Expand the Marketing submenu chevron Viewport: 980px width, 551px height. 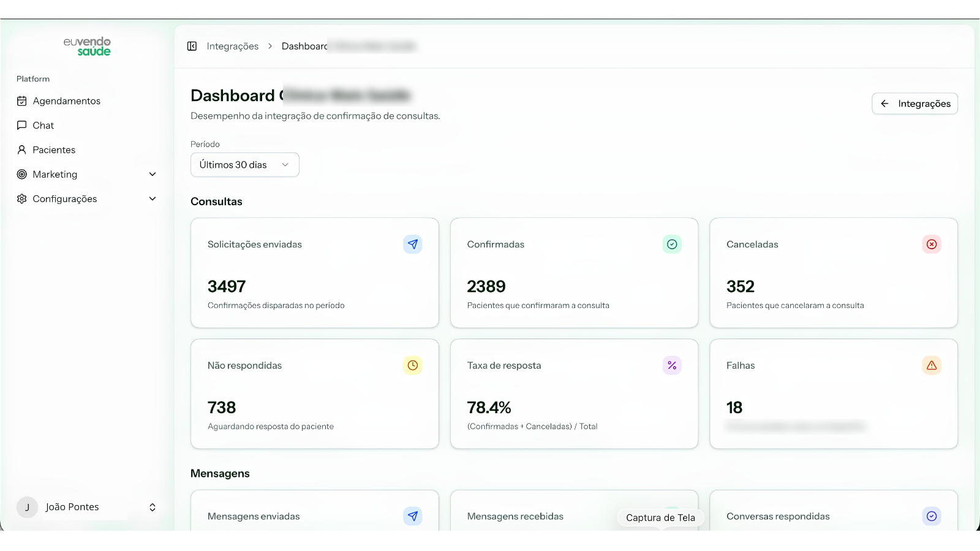(x=153, y=174)
